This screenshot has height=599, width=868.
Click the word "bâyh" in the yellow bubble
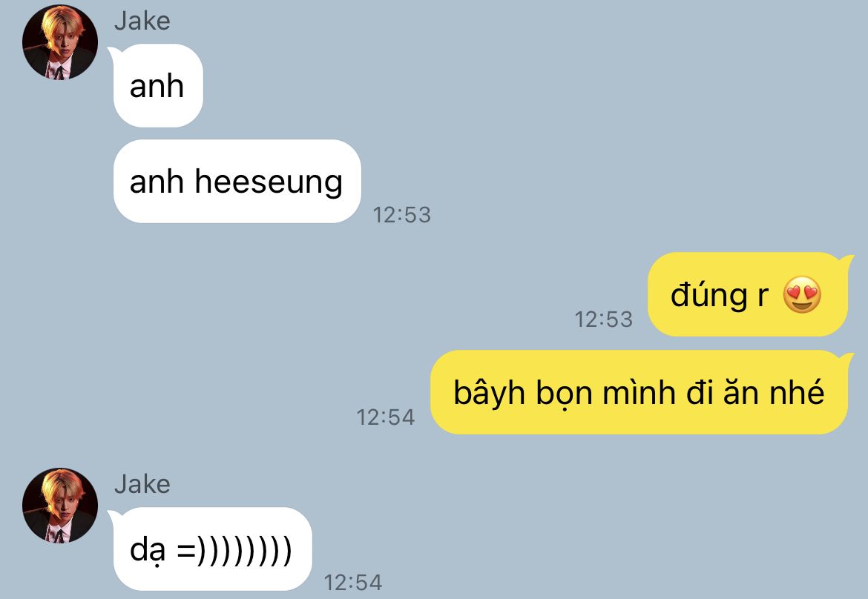(x=490, y=394)
